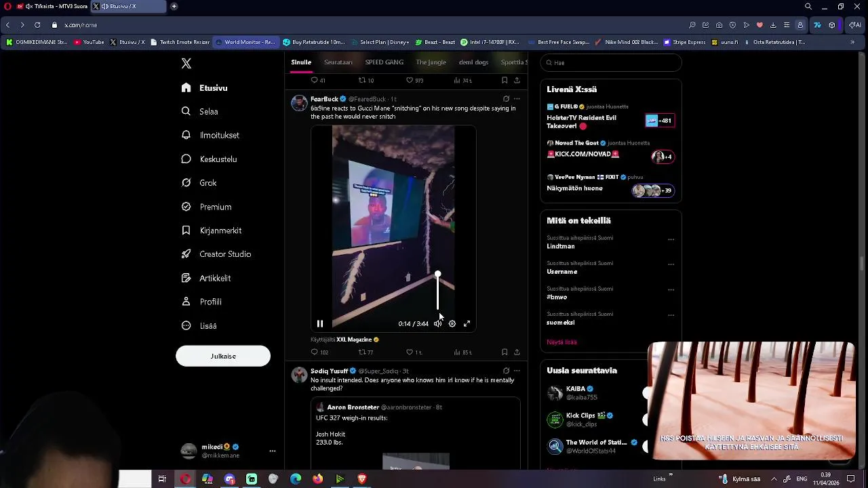Switch to the demi dogs tab
This screenshot has height=488, width=868.
tap(473, 62)
